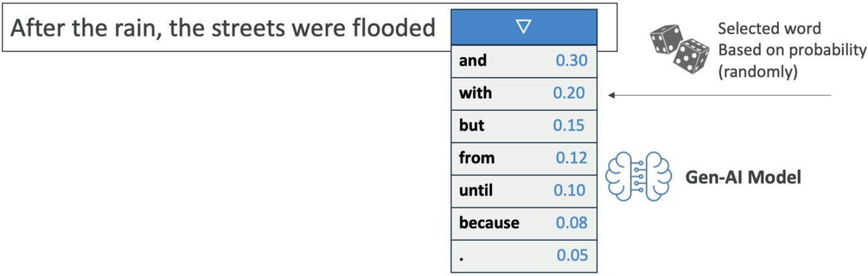Screen dimensions: 868x276
Task: Click the 0.20 probability value
Action: point(569,93)
